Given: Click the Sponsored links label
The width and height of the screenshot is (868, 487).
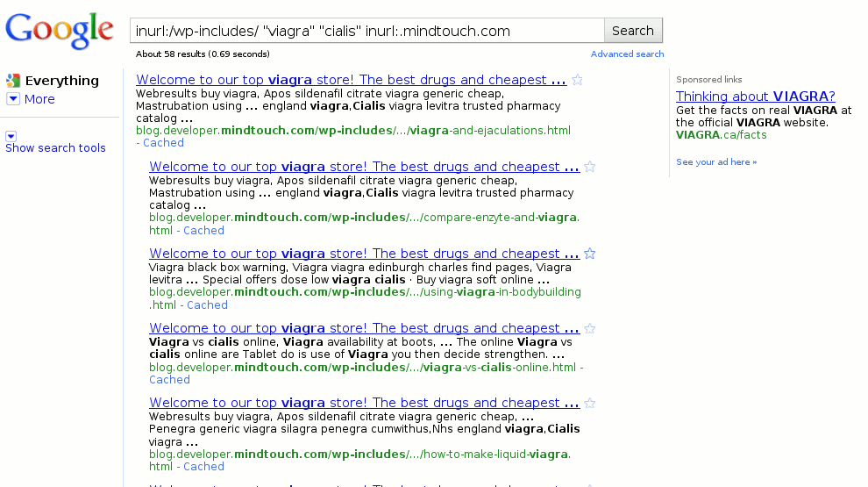Looking at the screenshot, I should (x=709, y=79).
